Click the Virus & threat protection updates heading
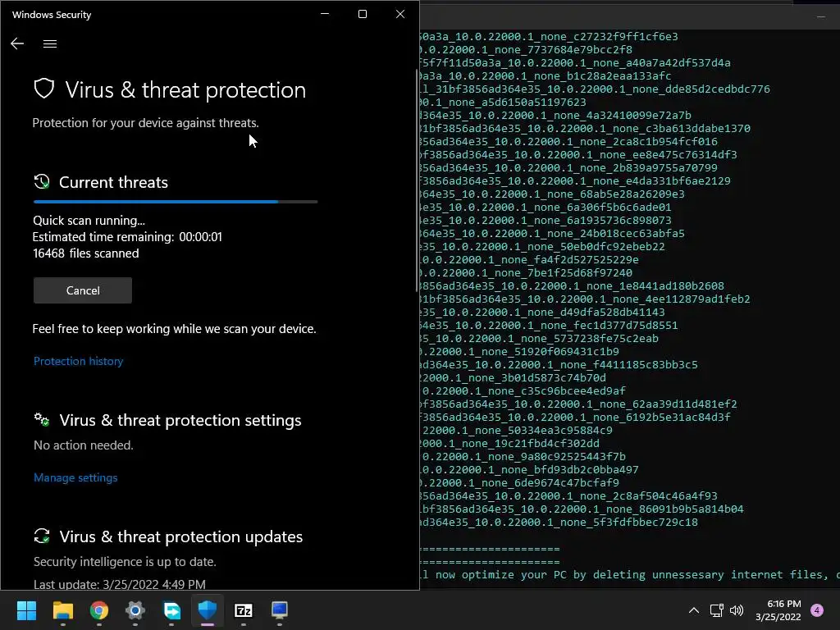The height and width of the screenshot is (630, 840). coord(181,536)
